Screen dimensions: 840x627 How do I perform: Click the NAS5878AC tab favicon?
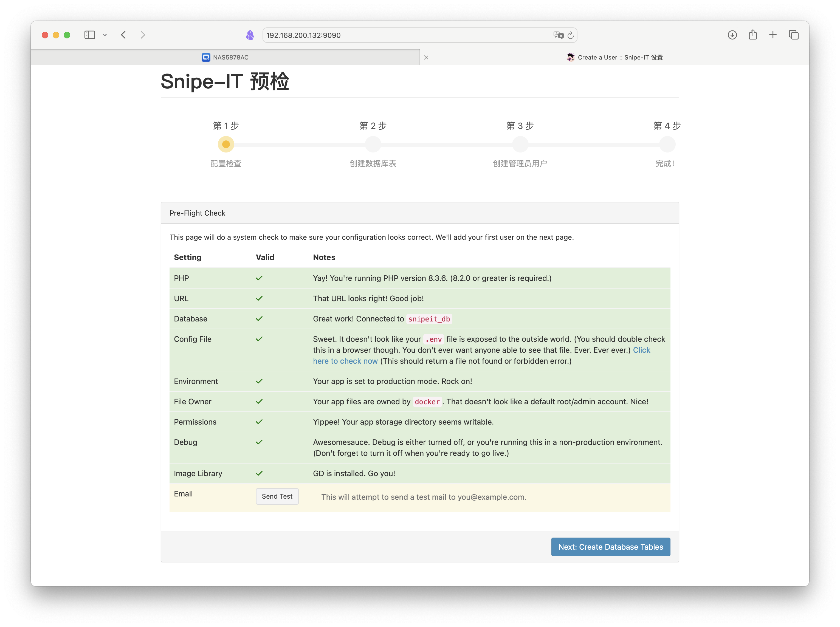pos(206,57)
